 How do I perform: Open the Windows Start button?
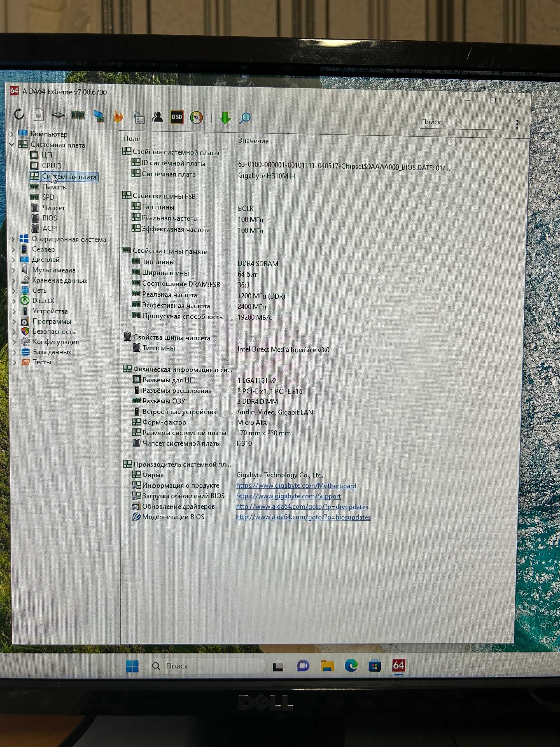click(x=132, y=666)
